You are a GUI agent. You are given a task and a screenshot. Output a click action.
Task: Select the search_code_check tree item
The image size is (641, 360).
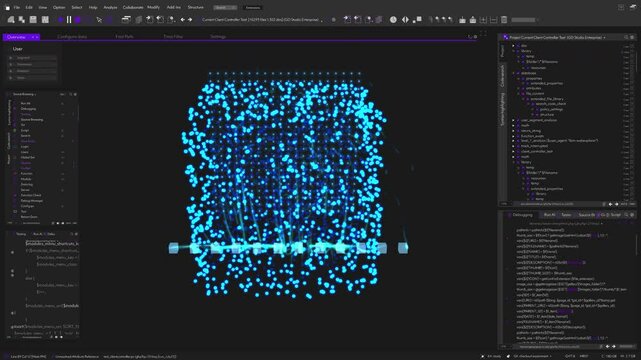(x=551, y=104)
